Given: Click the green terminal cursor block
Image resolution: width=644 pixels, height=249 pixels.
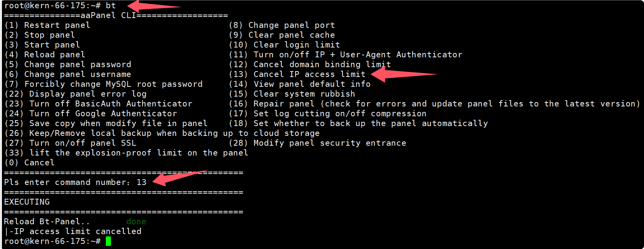Looking at the screenshot, I should pyautogui.click(x=108, y=241).
